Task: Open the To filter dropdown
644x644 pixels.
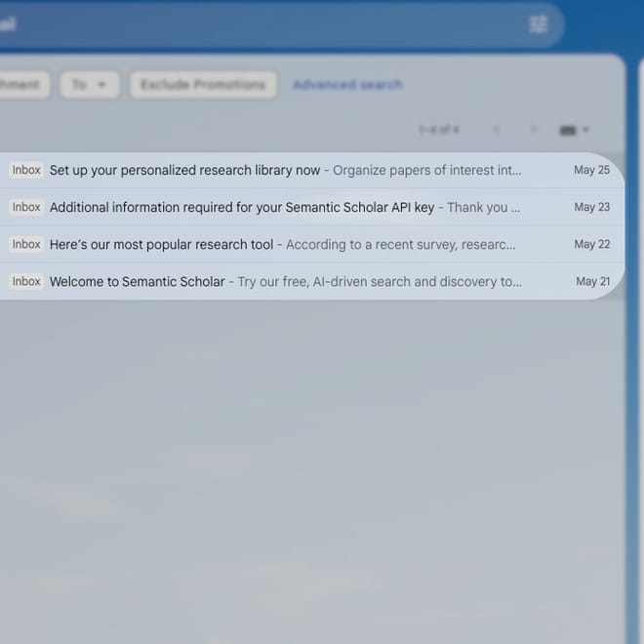Action: tap(90, 85)
